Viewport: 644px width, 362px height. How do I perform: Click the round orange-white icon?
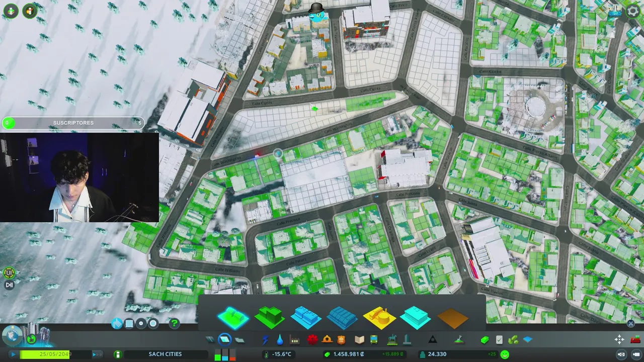[x=30, y=11]
